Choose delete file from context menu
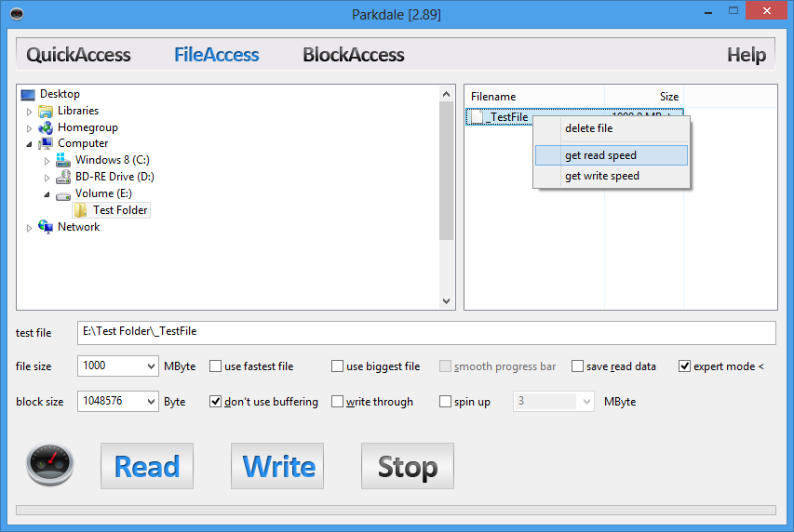 [x=612, y=128]
